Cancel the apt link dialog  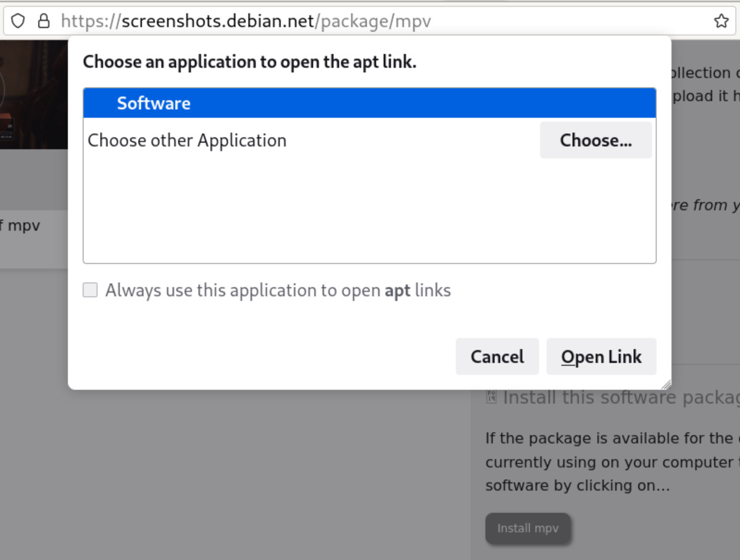(x=497, y=356)
